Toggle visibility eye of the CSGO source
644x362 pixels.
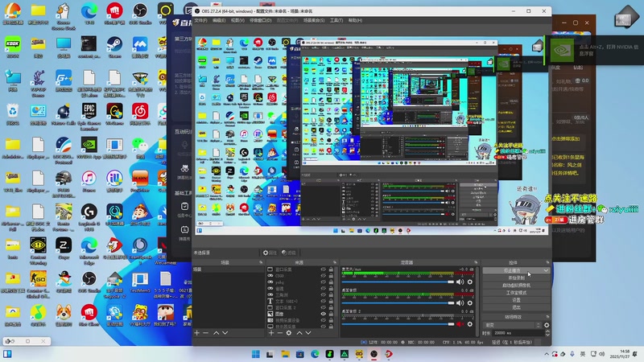point(324,276)
